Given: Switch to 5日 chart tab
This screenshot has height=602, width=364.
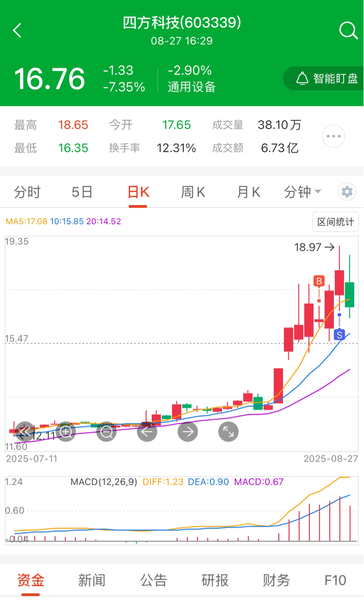Looking at the screenshot, I should (82, 192).
